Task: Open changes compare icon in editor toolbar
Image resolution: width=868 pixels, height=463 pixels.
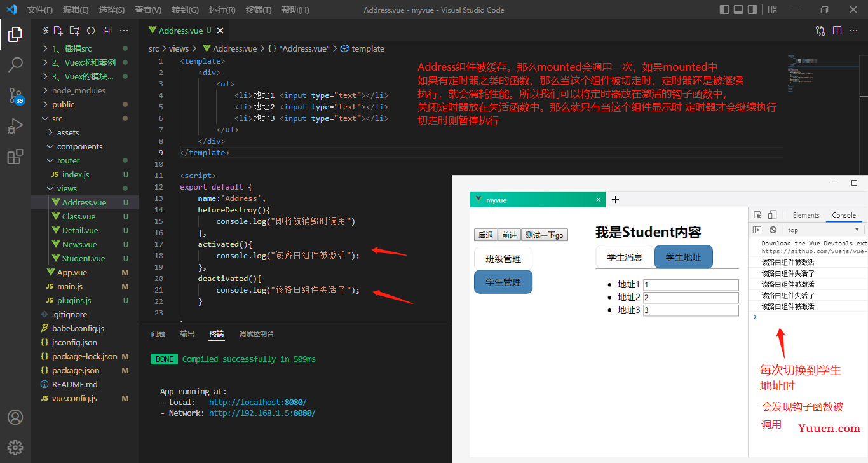Action: pyautogui.click(x=820, y=31)
